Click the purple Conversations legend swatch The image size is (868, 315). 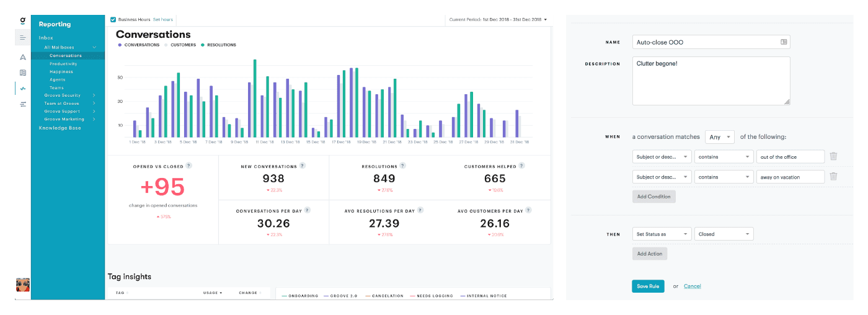tap(120, 45)
